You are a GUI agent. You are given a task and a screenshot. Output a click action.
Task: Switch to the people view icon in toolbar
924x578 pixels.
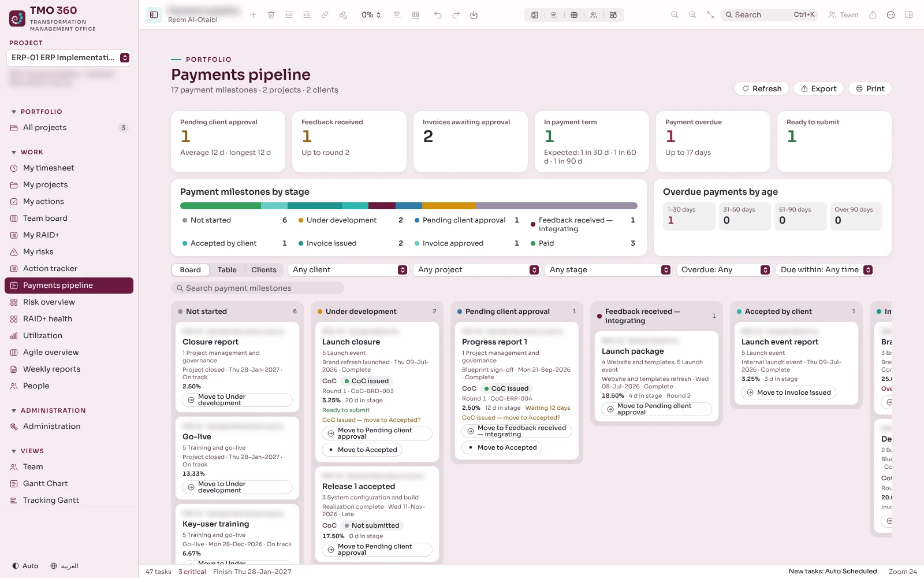[x=594, y=15]
